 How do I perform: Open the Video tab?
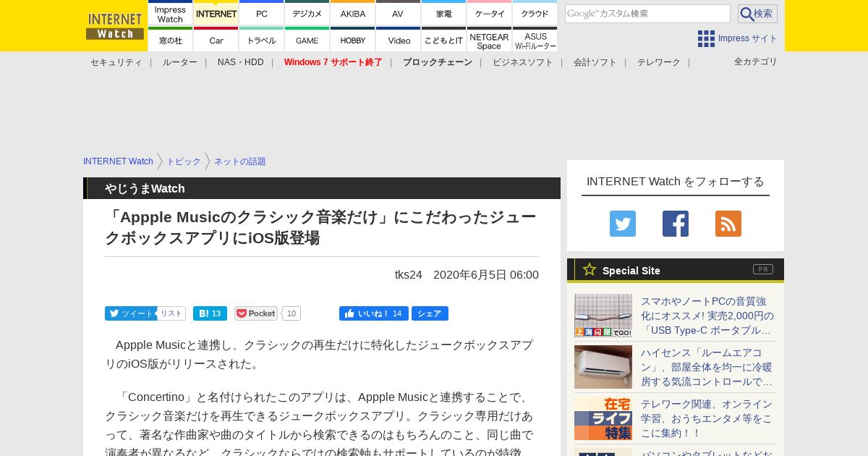pyautogui.click(x=398, y=40)
